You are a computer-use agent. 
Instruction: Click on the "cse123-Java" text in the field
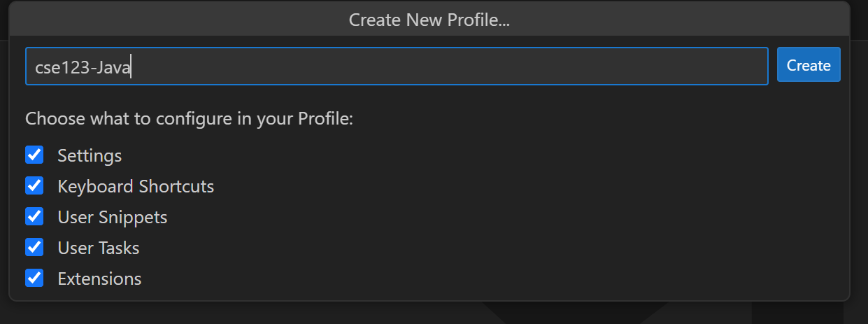click(x=83, y=66)
